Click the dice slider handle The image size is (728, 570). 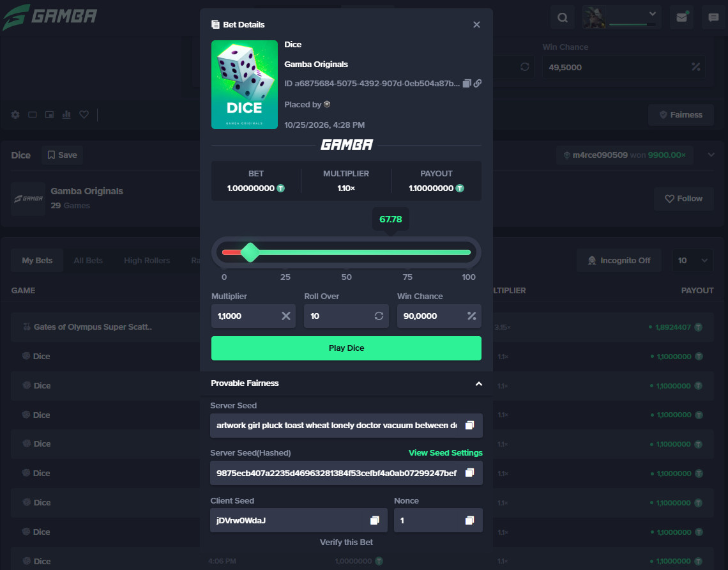250,252
